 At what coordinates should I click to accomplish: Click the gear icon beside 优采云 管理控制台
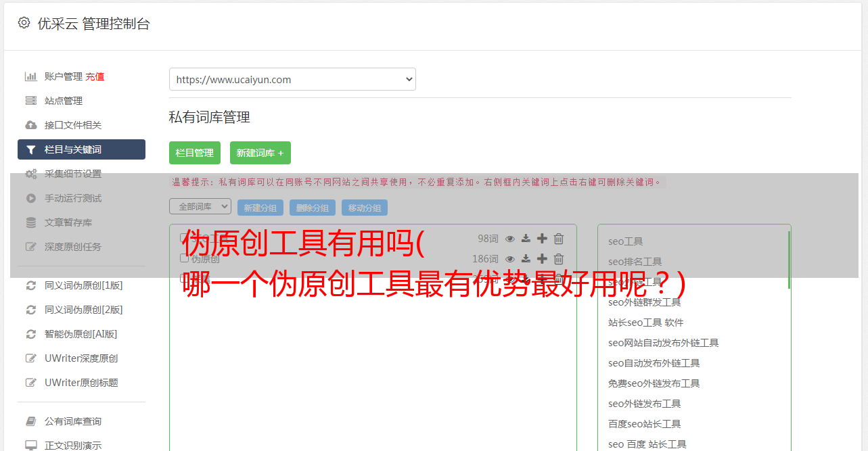point(24,23)
